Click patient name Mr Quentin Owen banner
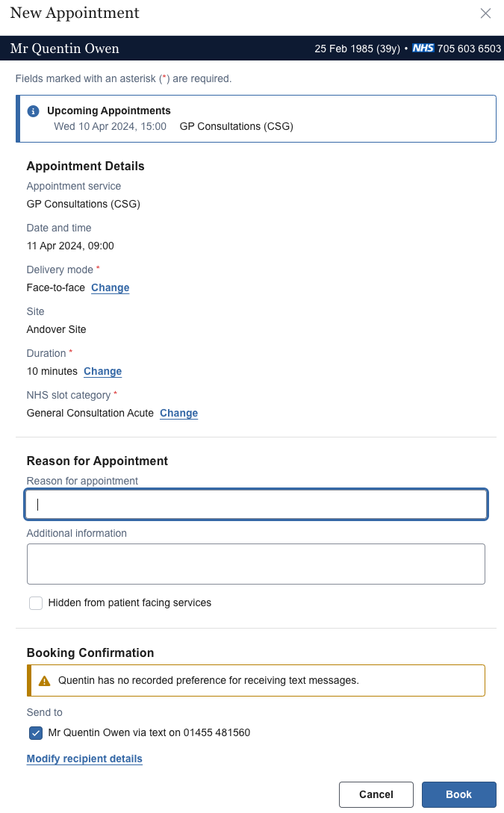Image resolution: width=504 pixels, height=813 pixels. (64, 49)
